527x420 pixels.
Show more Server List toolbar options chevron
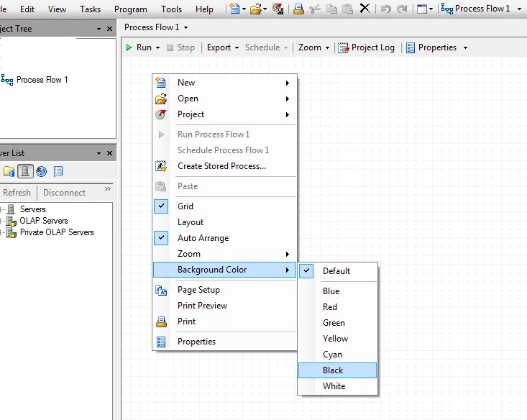click(x=108, y=188)
